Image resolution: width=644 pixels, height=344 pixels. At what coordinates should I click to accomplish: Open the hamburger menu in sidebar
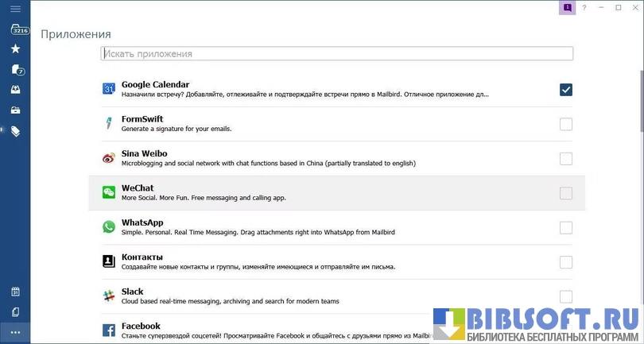(x=15, y=9)
